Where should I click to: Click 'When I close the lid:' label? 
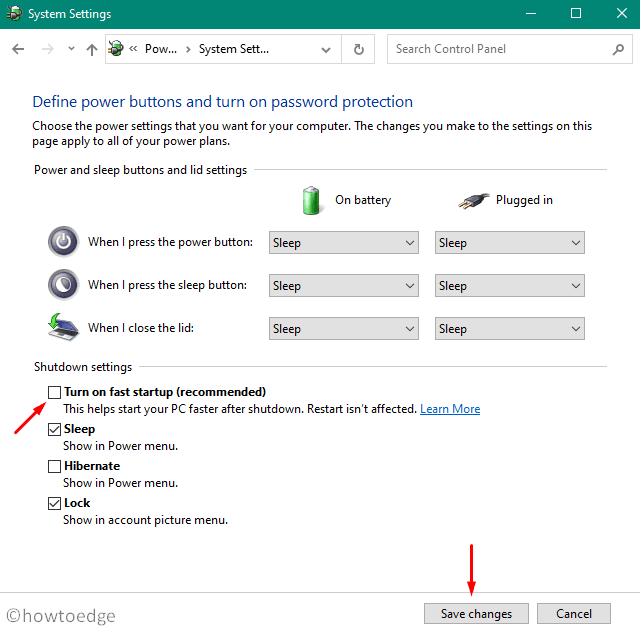141,328
